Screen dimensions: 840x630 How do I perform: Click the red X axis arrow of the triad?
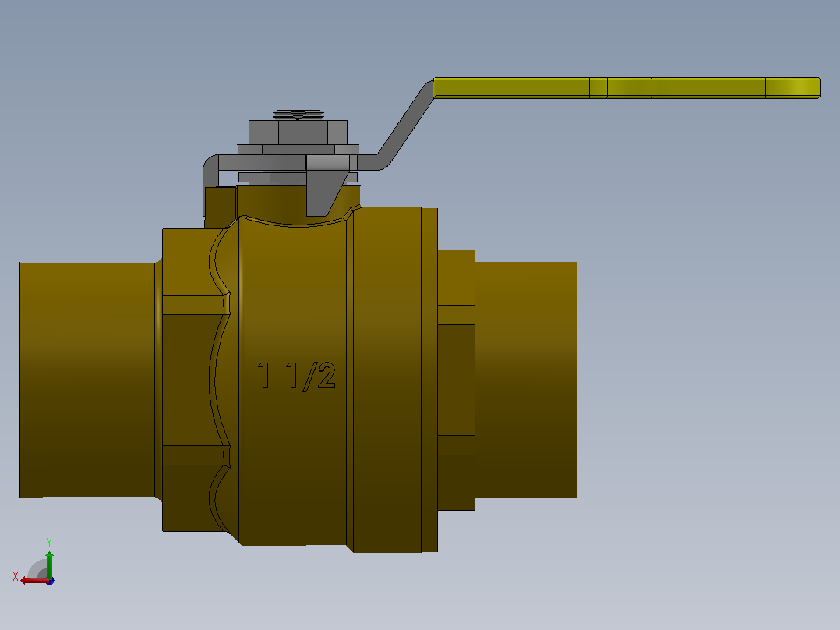pos(34,580)
